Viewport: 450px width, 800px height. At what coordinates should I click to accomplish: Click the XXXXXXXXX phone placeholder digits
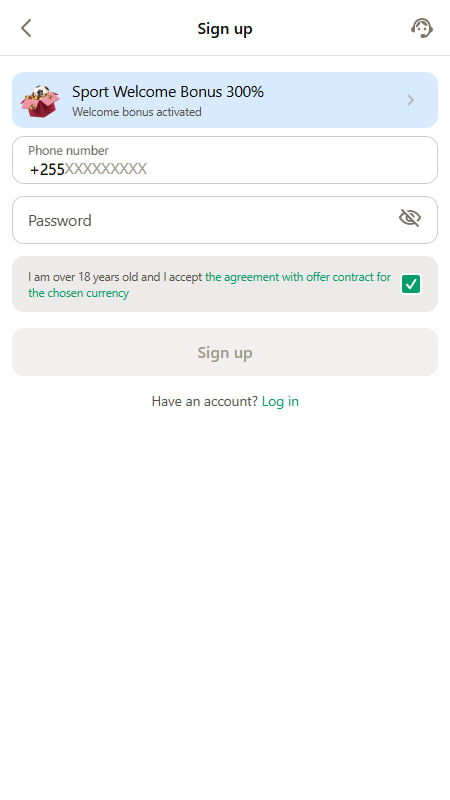[x=106, y=169]
